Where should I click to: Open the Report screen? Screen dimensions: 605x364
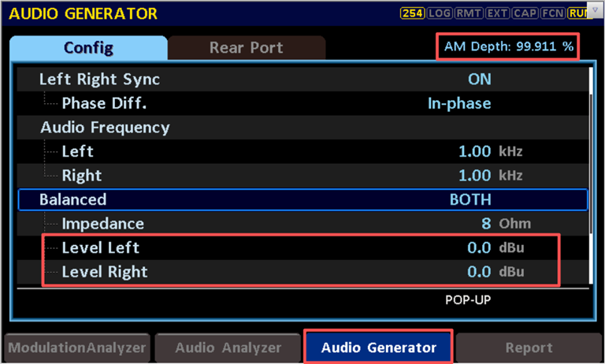click(529, 347)
